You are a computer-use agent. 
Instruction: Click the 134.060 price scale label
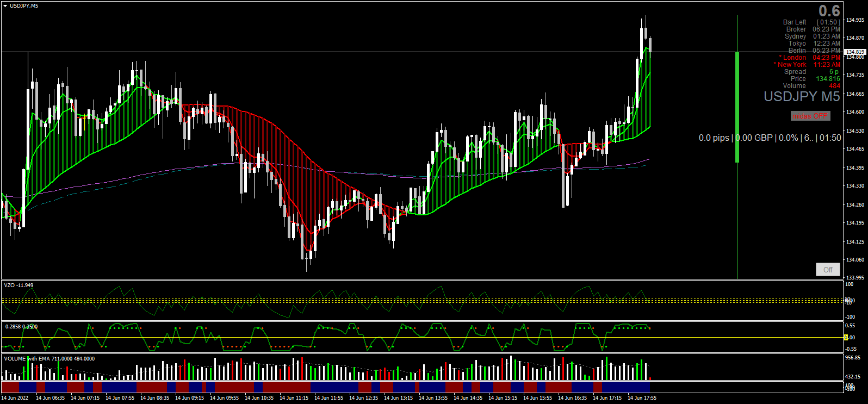(x=855, y=260)
